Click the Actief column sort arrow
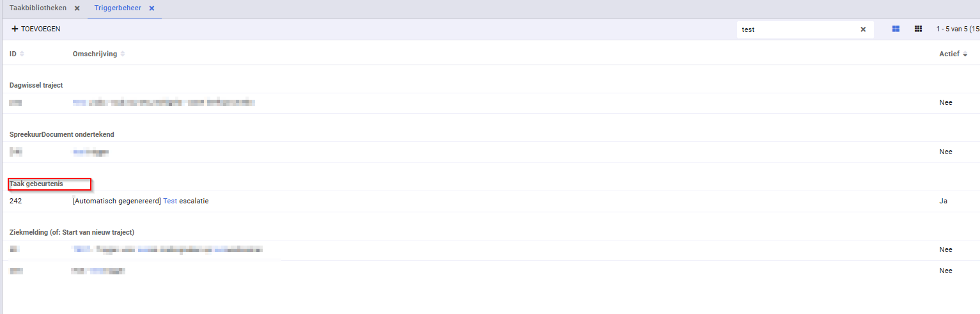Image resolution: width=980 pixels, height=314 pixels. pyautogui.click(x=965, y=54)
